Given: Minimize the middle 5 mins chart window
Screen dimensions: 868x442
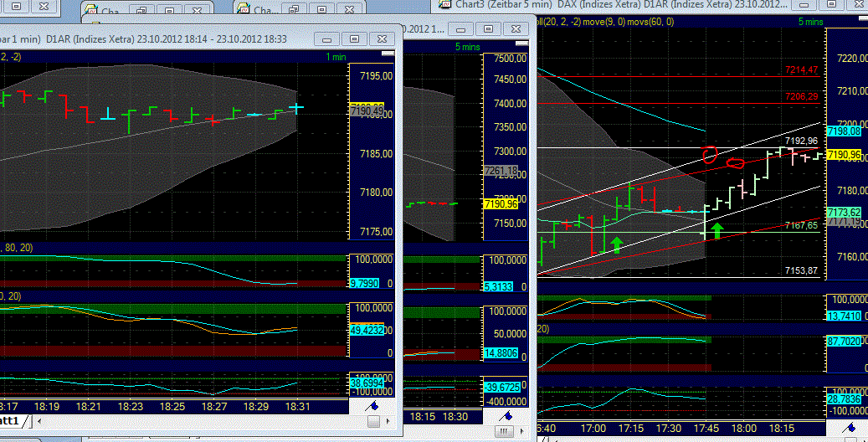Looking at the screenshot, I should pyautogui.click(x=460, y=28).
